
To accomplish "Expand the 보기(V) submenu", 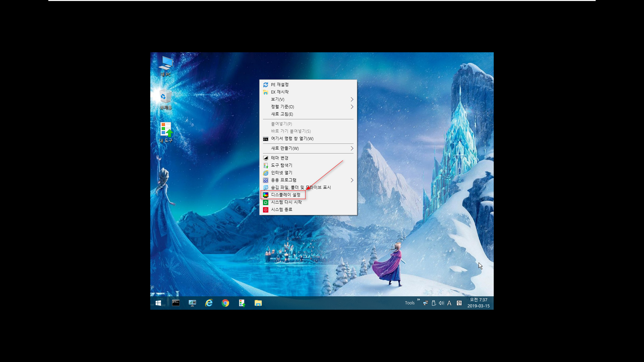I will [308, 99].
